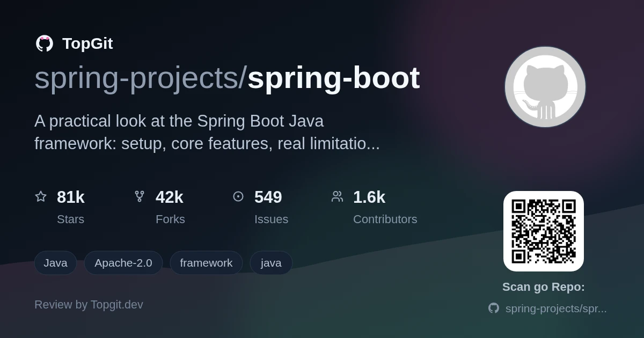The height and width of the screenshot is (338, 644).
Task: Click the 1.6k contributors count
Action: (369, 197)
